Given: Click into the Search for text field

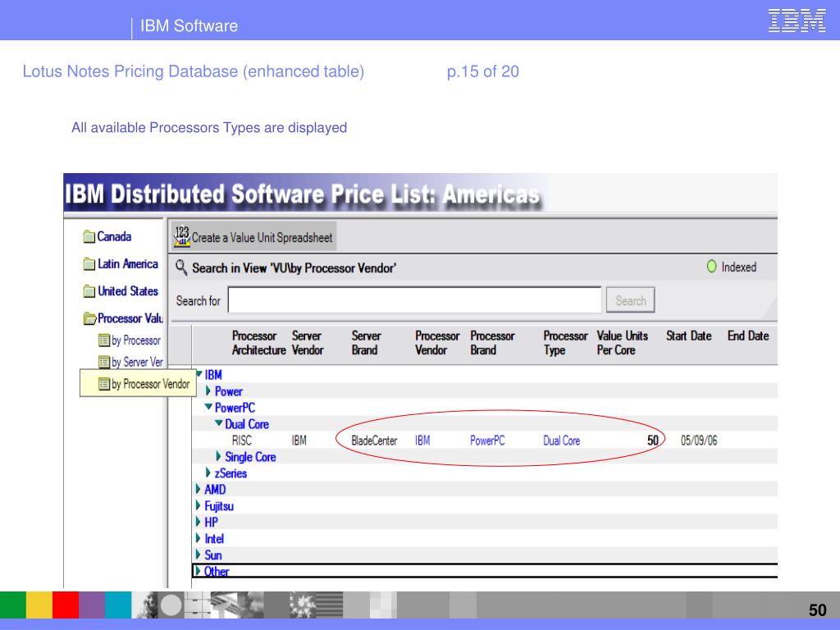Looking at the screenshot, I should [414, 300].
